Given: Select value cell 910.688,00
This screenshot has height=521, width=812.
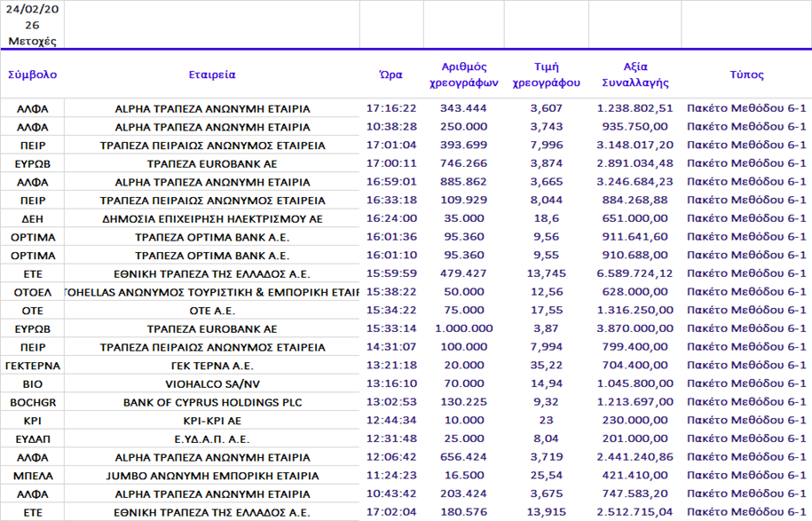Looking at the screenshot, I should coord(635,256).
